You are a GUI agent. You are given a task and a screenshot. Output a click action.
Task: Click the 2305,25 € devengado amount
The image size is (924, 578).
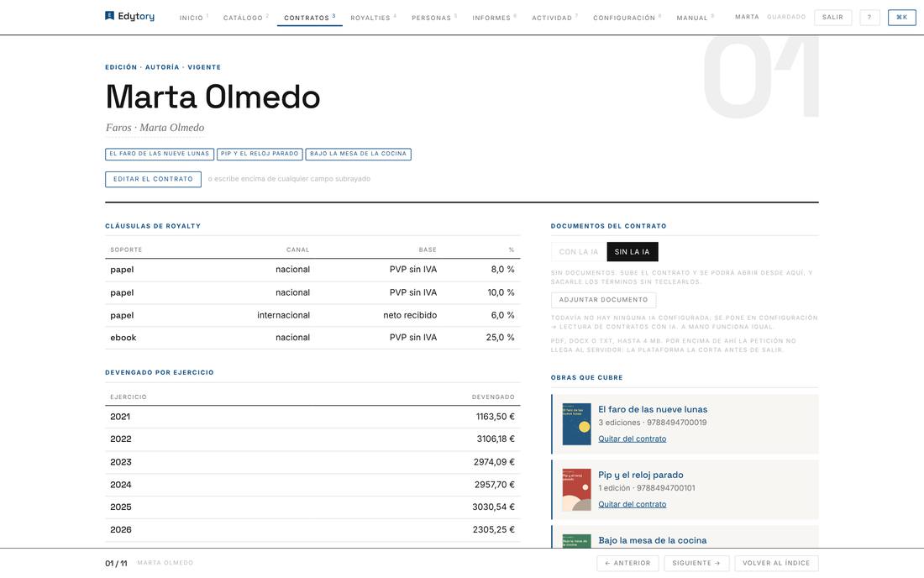[494, 529]
